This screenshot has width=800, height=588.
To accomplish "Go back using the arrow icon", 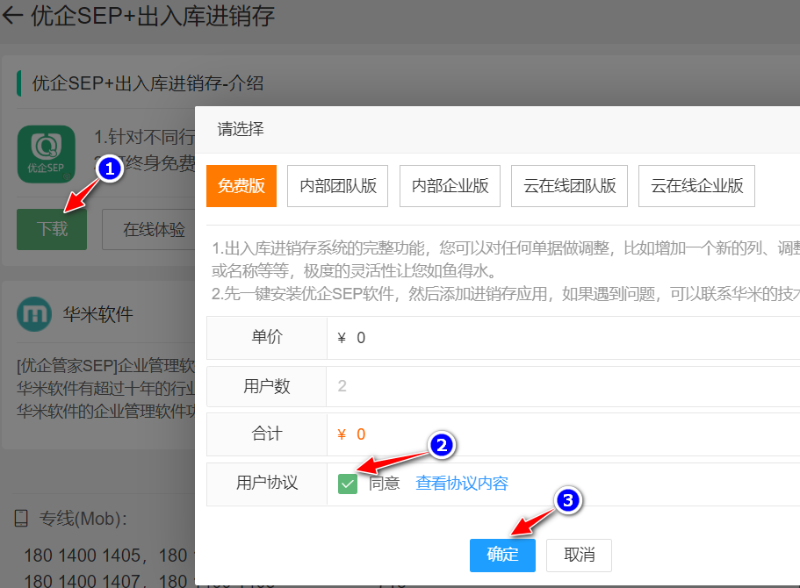I will pyautogui.click(x=13, y=15).
